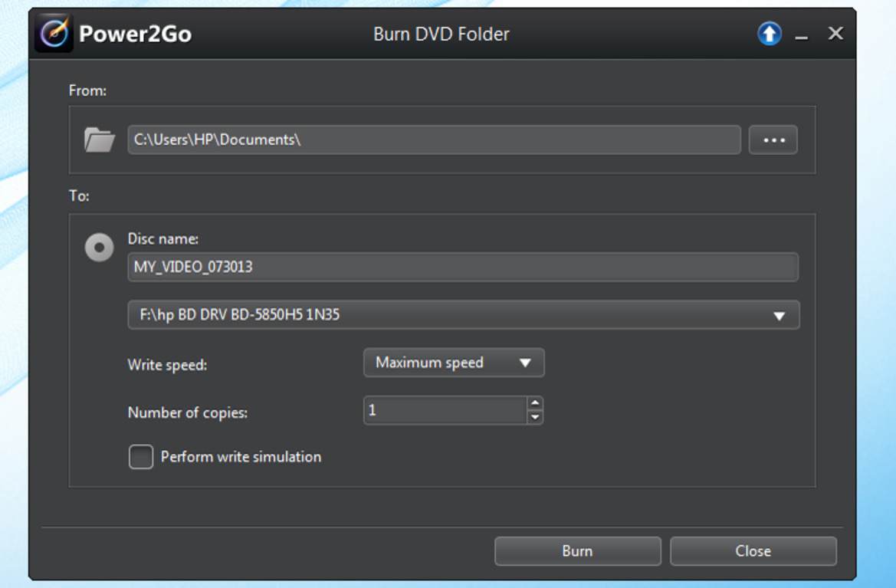Click the Power2Go title text

tap(136, 34)
